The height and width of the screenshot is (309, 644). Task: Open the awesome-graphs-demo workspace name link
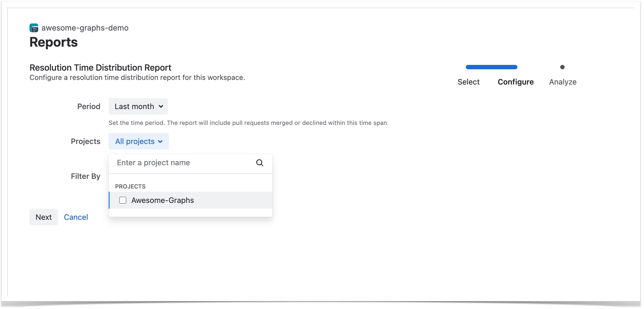click(85, 28)
